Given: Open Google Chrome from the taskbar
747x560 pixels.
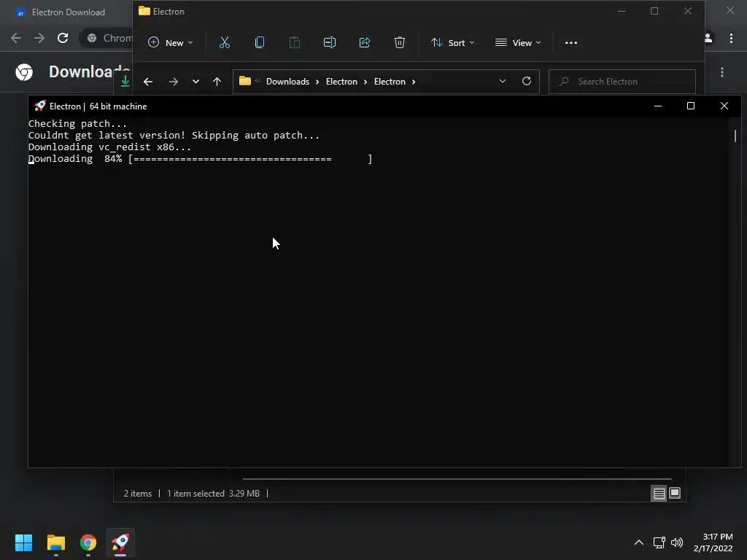Looking at the screenshot, I should coord(88,542).
